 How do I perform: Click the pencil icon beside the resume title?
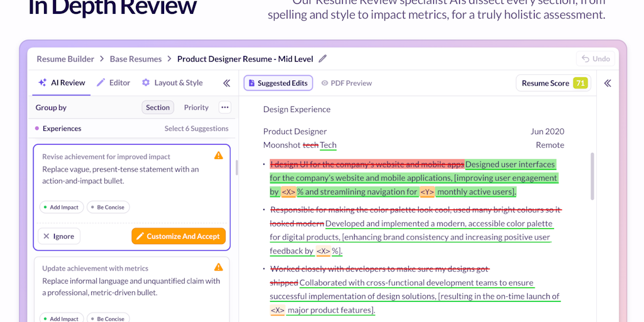point(323,59)
